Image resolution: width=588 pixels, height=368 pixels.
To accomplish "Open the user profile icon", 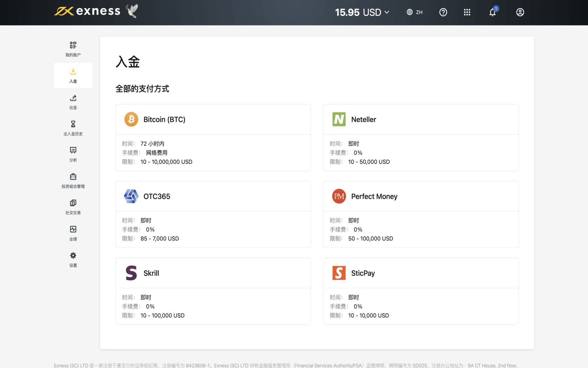I will click(x=520, y=12).
